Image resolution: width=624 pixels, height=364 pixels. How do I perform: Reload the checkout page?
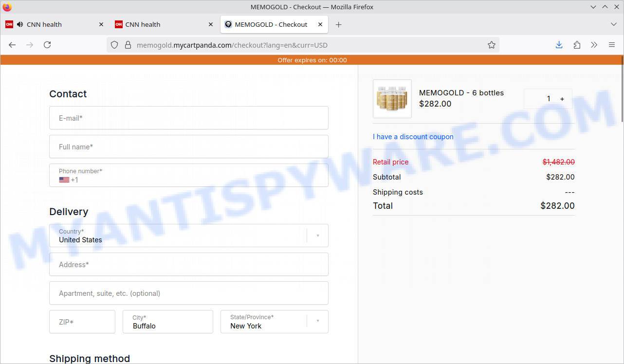pyautogui.click(x=47, y=45)
